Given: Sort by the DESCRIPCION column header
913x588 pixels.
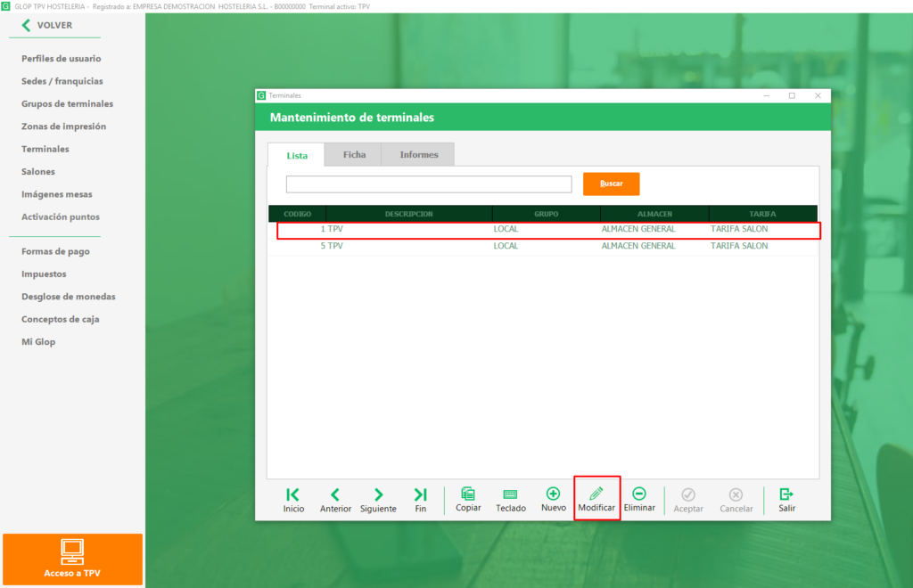Looking at the screenshot, I should point(408,214).
